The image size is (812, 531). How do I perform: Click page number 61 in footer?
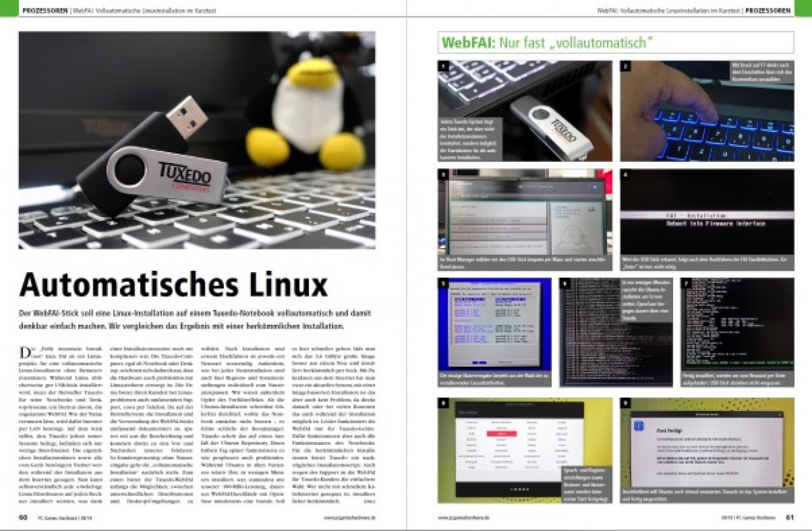[x=790, y=517]
